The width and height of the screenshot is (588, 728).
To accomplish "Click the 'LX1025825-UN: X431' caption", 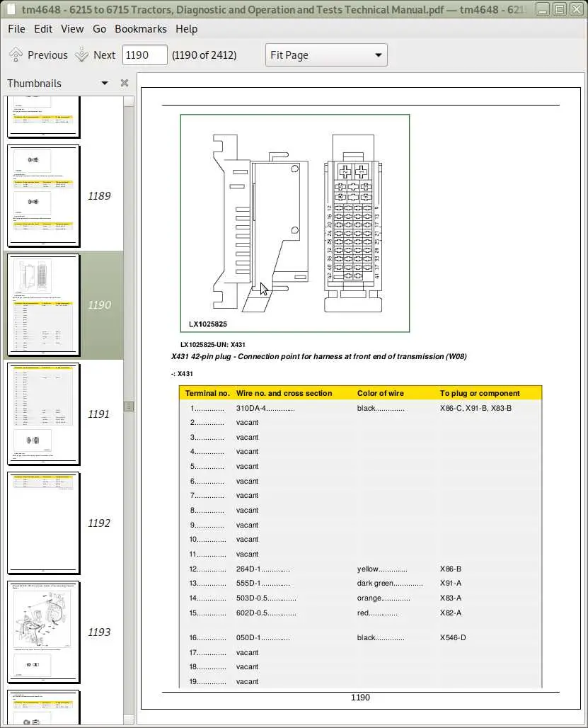I will tap(213, 344).
